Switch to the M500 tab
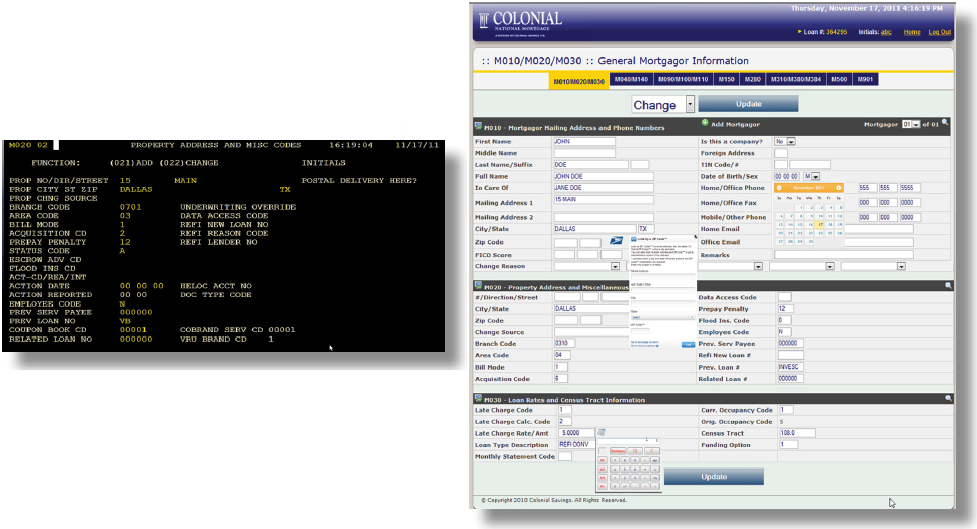Screen dimensions: 977x529 click(839, 79)
